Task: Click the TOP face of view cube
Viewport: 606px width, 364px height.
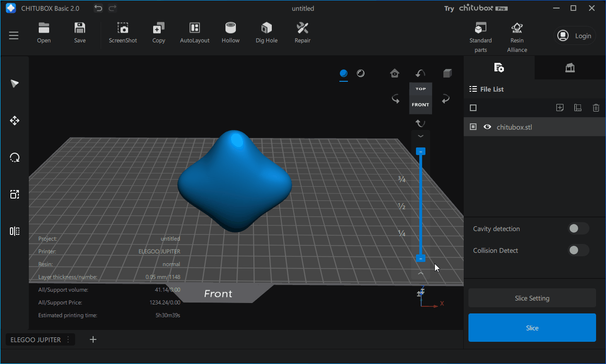Action: [x=421, y=89]
